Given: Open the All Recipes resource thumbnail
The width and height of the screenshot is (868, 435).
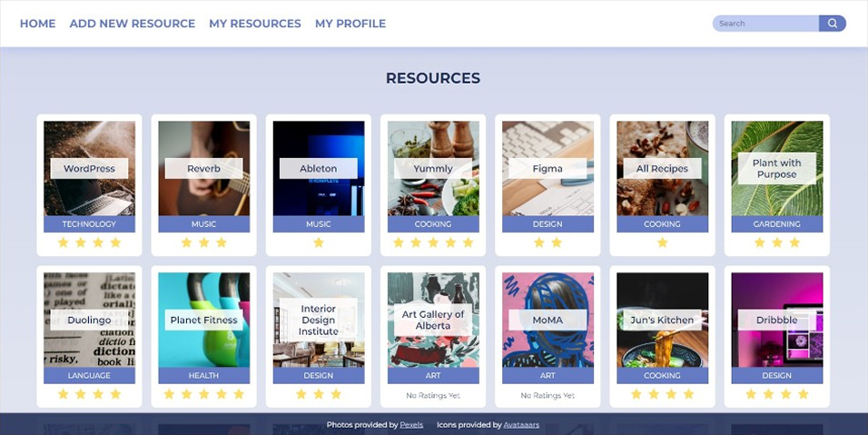Looking at the screenshot, I should pyautogui.click(x=662, y=168).
